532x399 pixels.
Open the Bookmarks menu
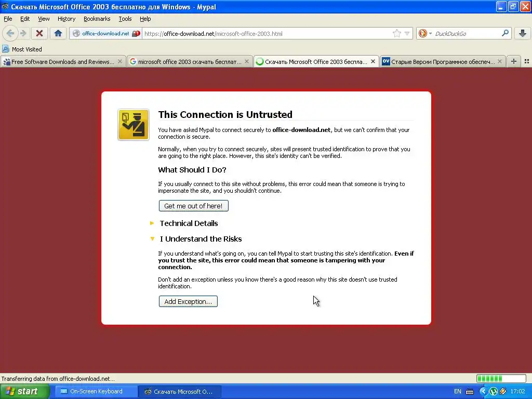pyautogui.click(x=97, y=19)
